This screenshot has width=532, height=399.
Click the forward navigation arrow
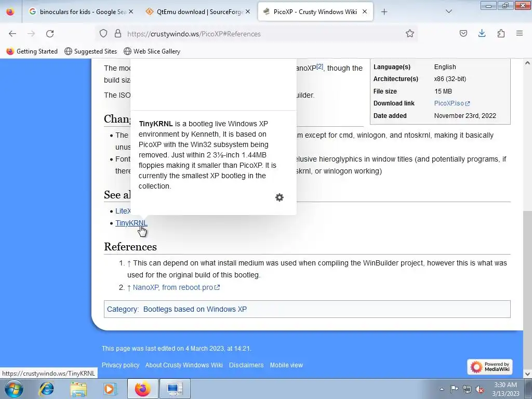click(31, 34)
